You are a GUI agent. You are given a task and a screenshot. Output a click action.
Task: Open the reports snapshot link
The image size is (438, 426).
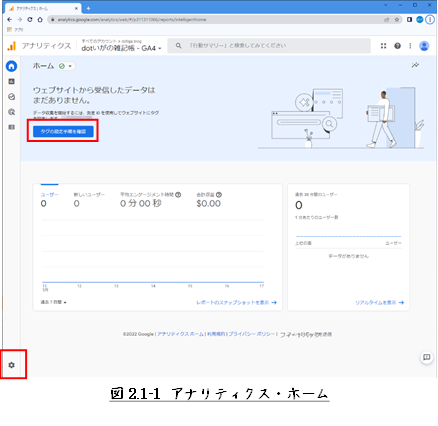point(236,303)
